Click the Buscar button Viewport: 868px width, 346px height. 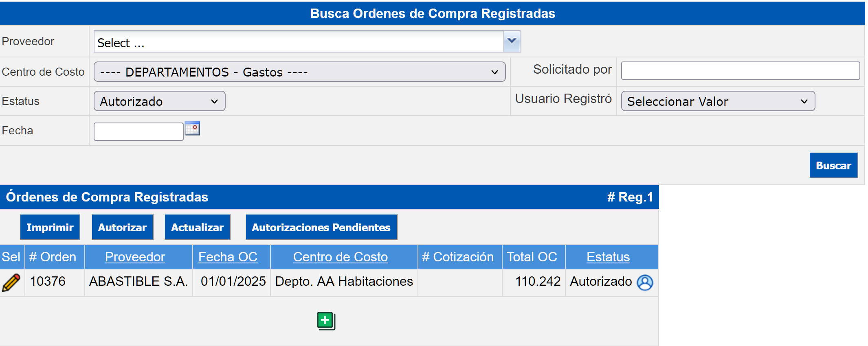(x=833, y=165)
